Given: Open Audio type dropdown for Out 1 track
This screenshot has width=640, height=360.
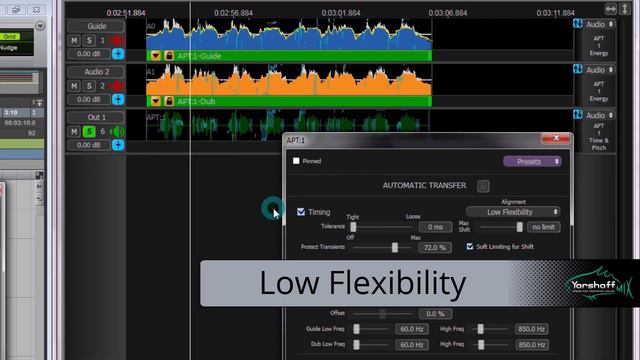Looking at the screenshot, I should click(600, 116).
